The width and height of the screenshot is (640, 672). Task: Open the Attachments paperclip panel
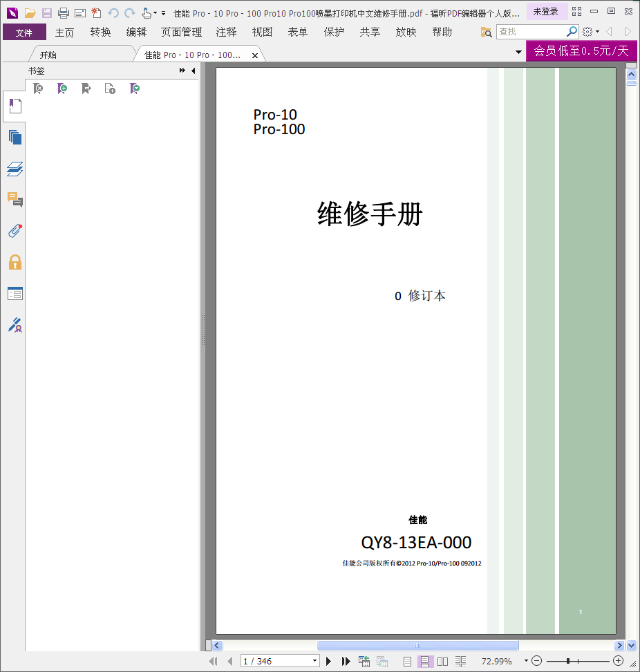[15, 231]
